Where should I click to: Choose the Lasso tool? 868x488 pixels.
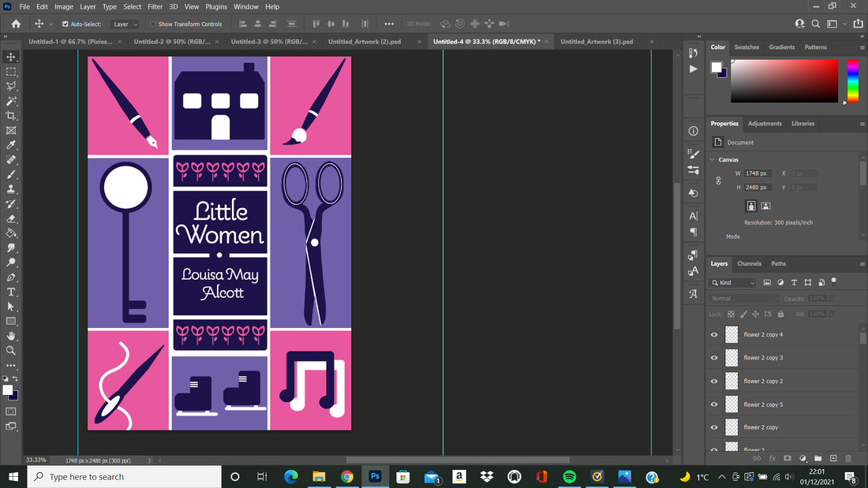11,86
